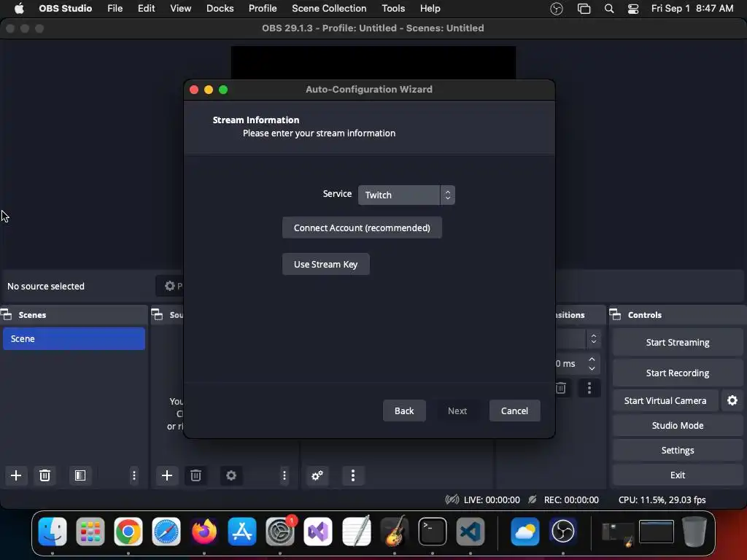Screen dimensions: 747x560
Task: Open Audio Mixer three-dot menu
Action: [352, 475]
